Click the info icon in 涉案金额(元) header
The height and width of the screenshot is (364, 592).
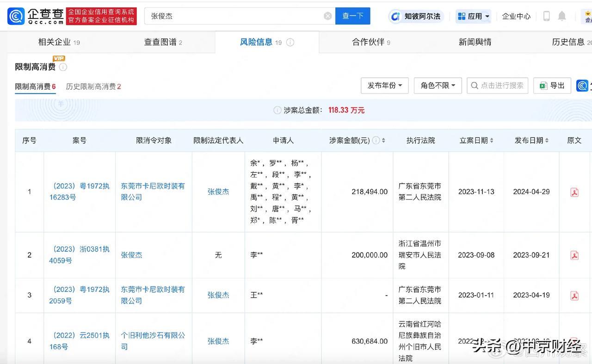click(376, 140)
